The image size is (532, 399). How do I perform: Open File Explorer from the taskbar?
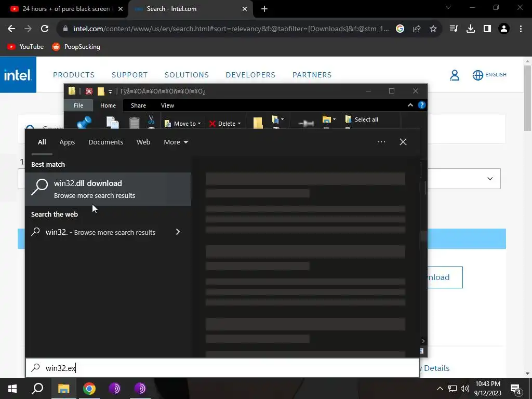63,389
